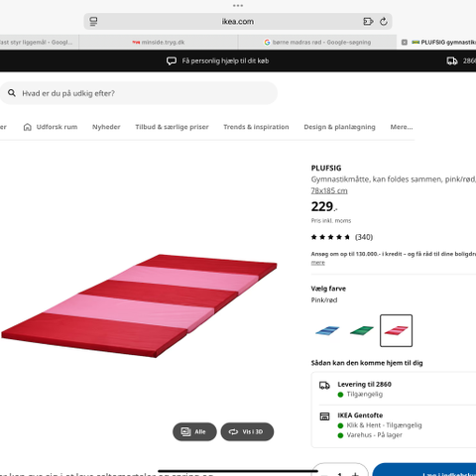Expand the Mere... navigation menu

pos(402,127)
